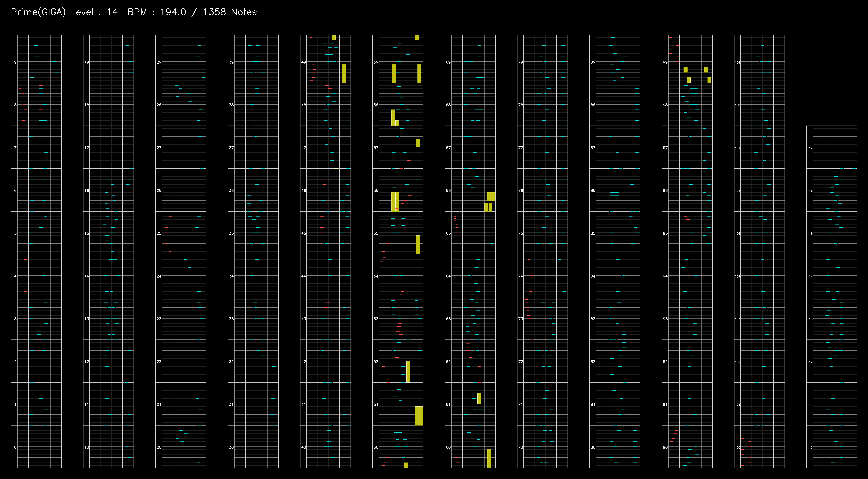Select measure number 0 label
Viewport: 868px width, 479px height.
click(15, 447)
